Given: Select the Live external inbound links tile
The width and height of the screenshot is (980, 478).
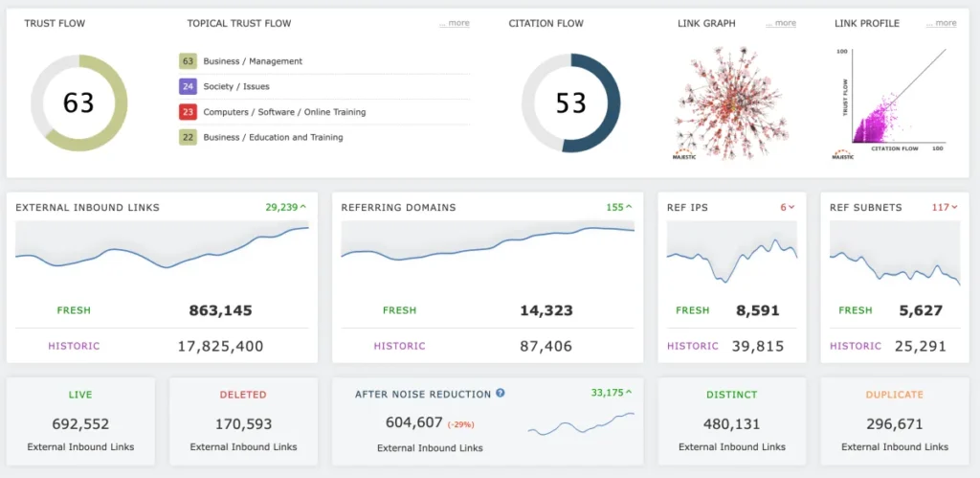Looking at the screenshot, I should 80,421.
